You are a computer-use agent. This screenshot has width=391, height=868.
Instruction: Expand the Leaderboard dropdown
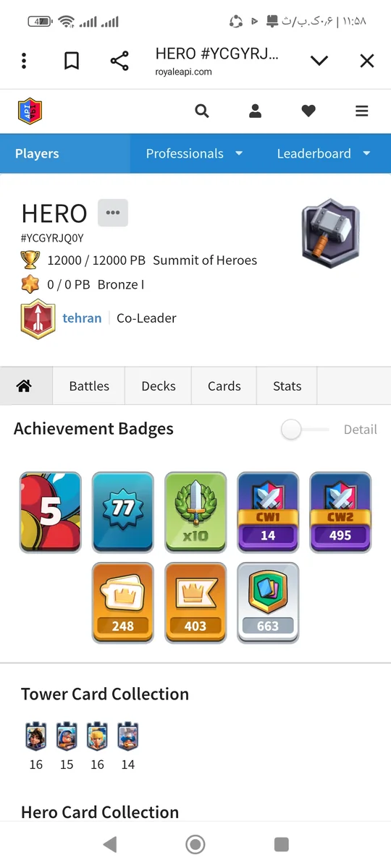click(324, 153)
